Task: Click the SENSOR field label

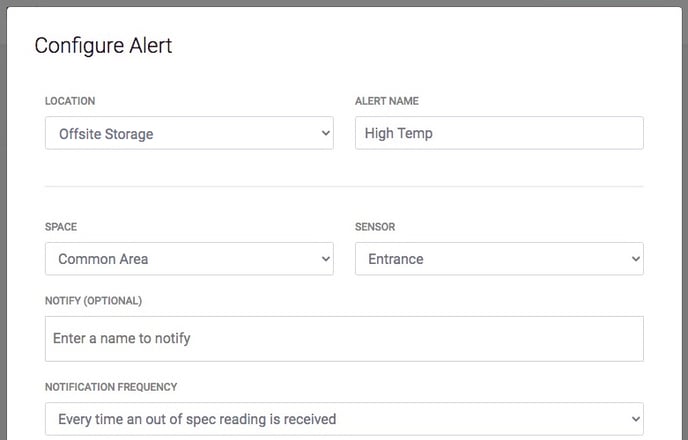Action: point(375,227)
